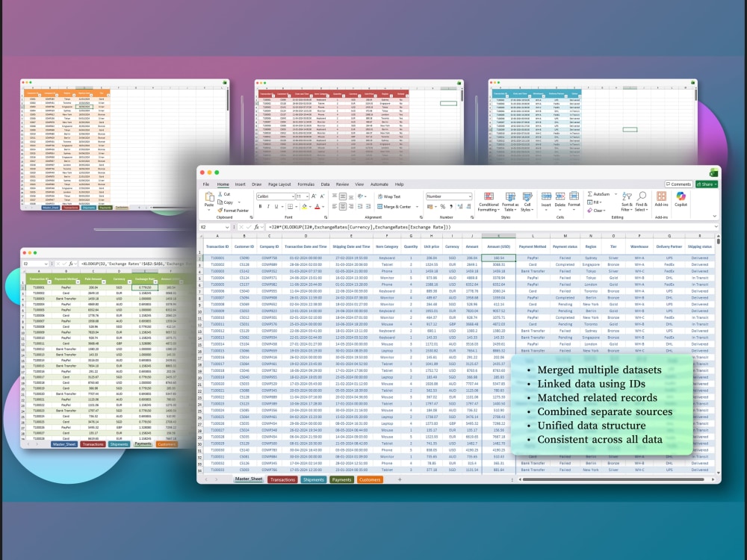This screenshot has width=747, height=560.
Task: Click the AutoSum sigma
Action: point(590,194)
